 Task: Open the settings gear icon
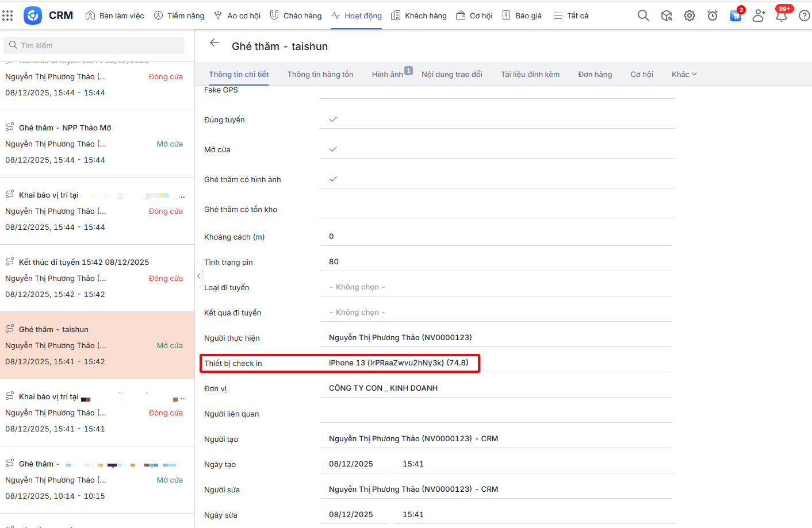(689, 16)
